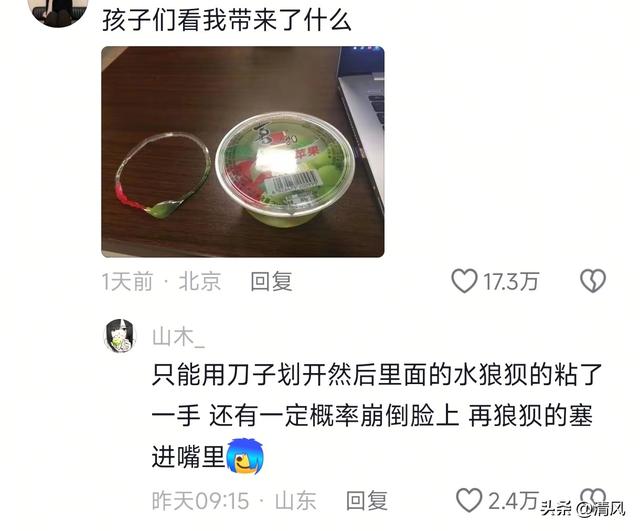Click the 2.4万 like count

point(513,501)
